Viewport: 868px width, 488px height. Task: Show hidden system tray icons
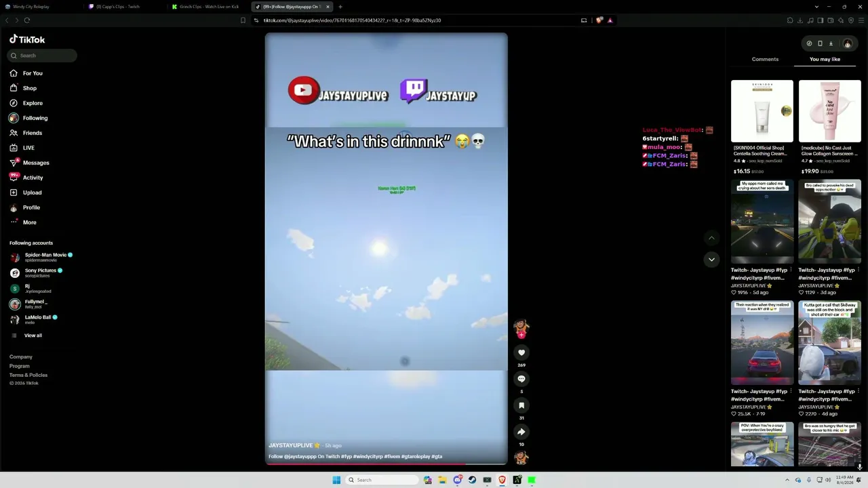click(x=789, y=480)
